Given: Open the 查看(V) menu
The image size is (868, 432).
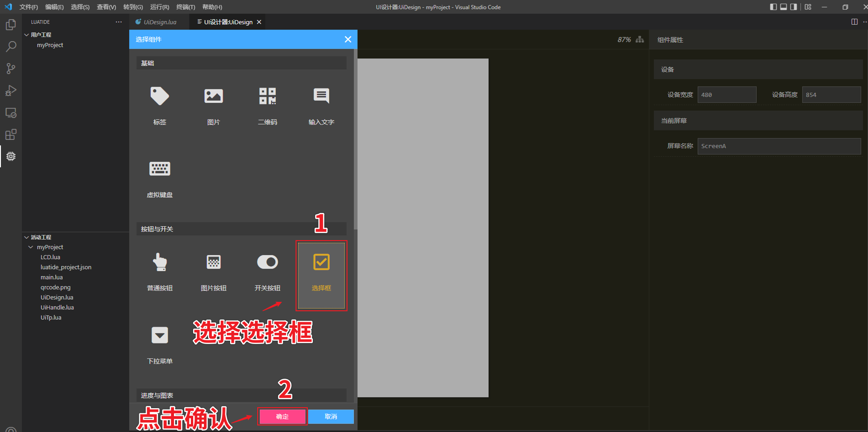Looking at the screenshot, I should pos(106,7).
